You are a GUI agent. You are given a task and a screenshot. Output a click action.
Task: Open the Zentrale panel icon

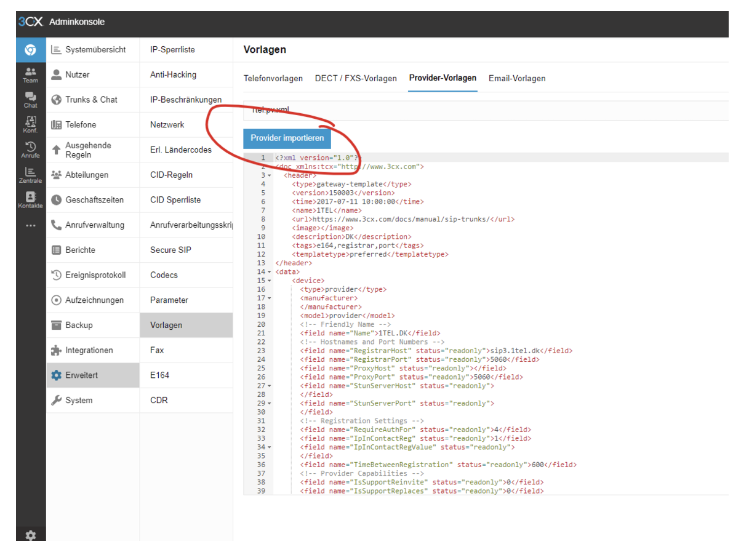30,175
